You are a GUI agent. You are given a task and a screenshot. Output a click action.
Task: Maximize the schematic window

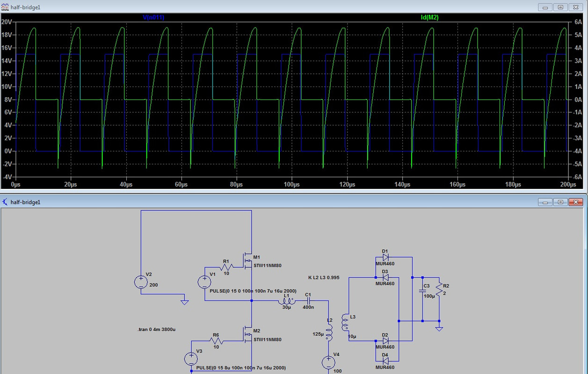561,202
